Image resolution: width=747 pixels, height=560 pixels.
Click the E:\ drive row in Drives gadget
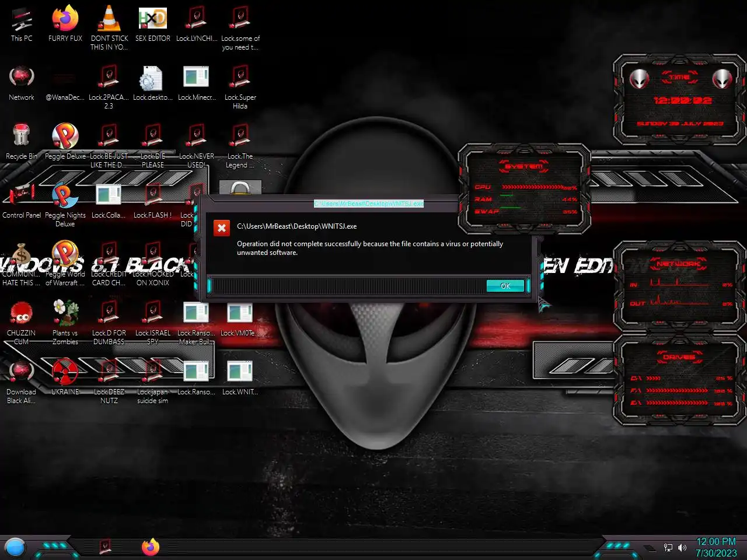click(x=682, y=402)
